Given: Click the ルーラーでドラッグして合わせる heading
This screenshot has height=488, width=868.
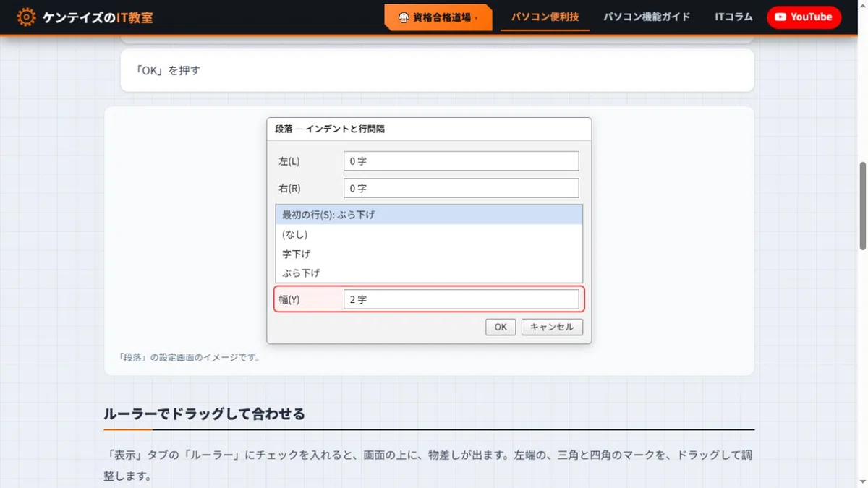Looking at the screenshot, I should pyautogui.click(x=204, y=414).
